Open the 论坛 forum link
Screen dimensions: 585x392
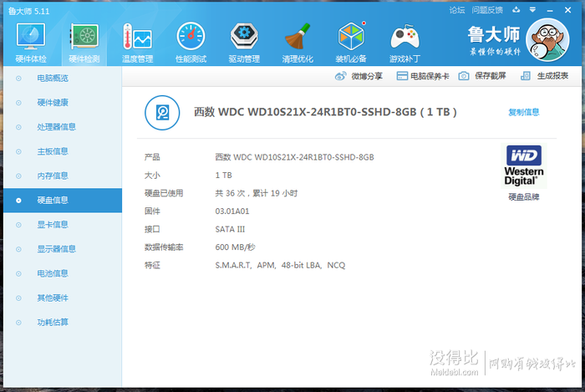point(457,10)
